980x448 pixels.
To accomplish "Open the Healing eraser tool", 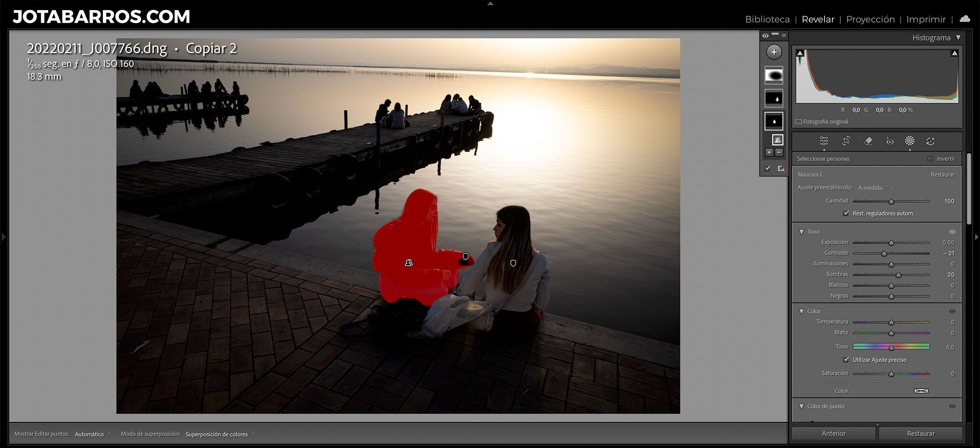I will click(868, 141).
